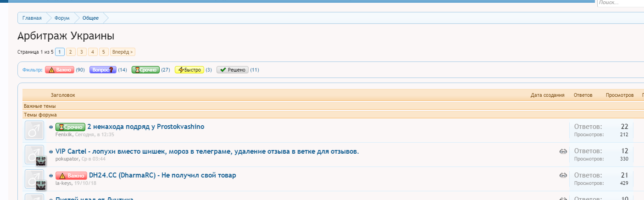Click red Важно prefix on the DH24.CC thread
This screenshot has height=200, width=644.
coord(71,176)
